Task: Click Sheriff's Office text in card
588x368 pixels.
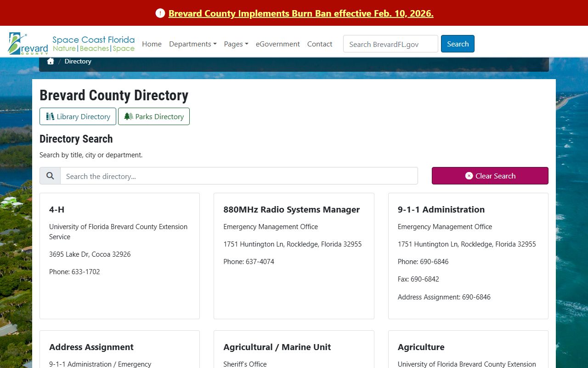Action: coord(245,364)
